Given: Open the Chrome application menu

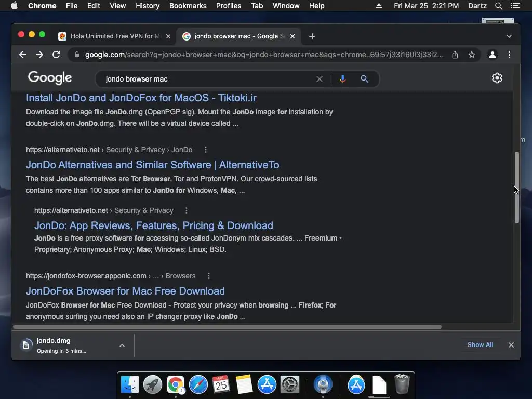Looking at the screenshot, I should (x=42, y=6).
